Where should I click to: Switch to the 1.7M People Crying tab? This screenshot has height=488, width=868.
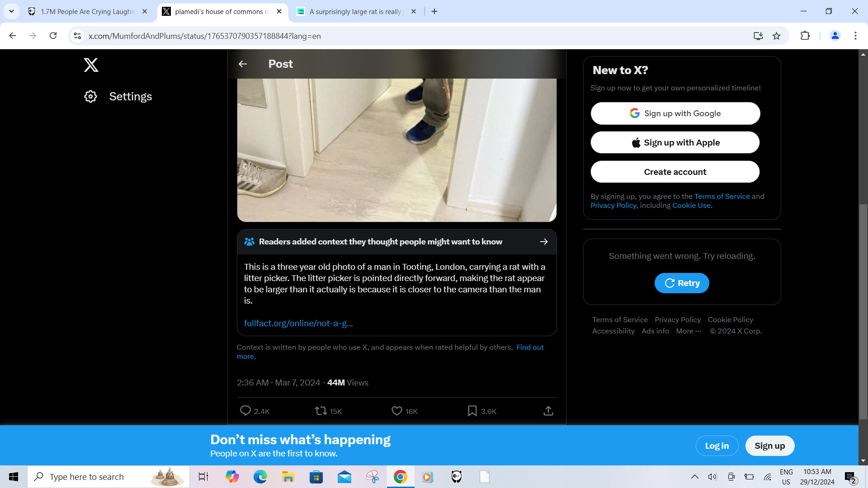coord(87,12)
